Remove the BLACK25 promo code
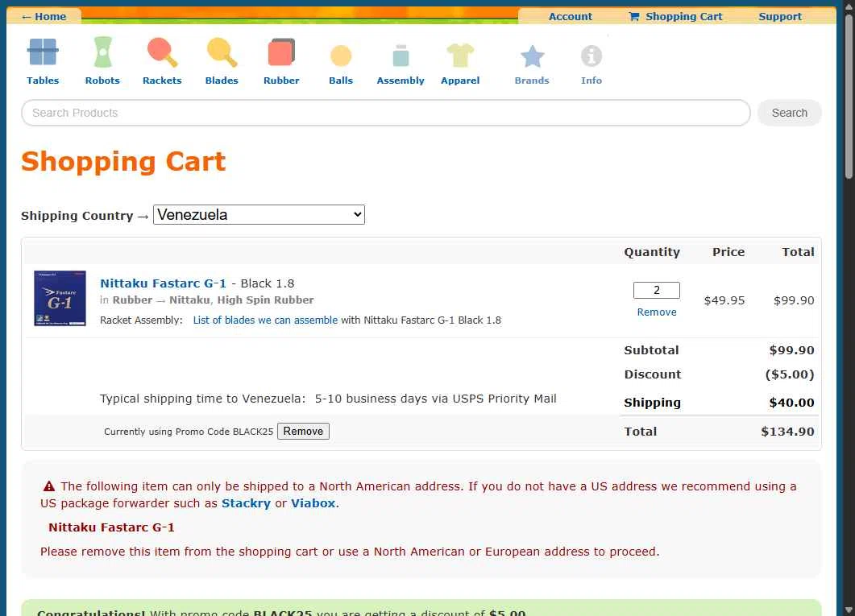The height and width of the screenshot is (616, 855). pos(303,432)
